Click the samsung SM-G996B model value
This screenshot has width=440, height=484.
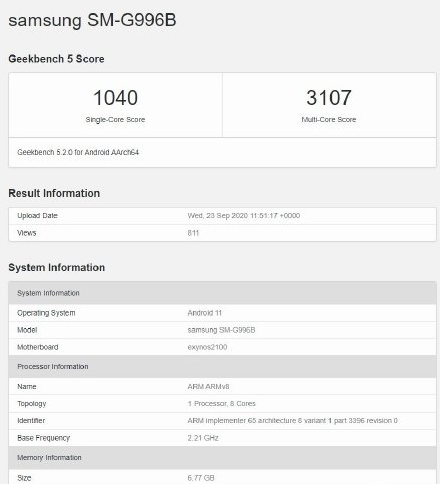[221, 330]
